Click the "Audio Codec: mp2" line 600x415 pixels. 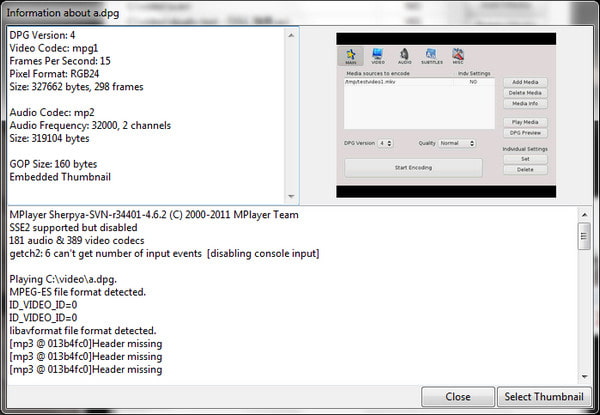pos(52,112)
